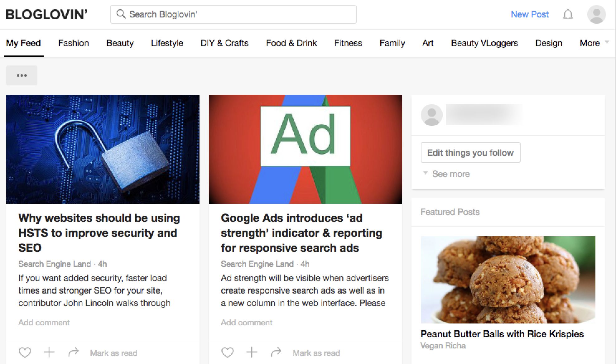Image resolution: width=616 pixels, height=364 pixels.
Task: Toggle Mark as read on the Google Ads post
Action: (x=316, y=353)
